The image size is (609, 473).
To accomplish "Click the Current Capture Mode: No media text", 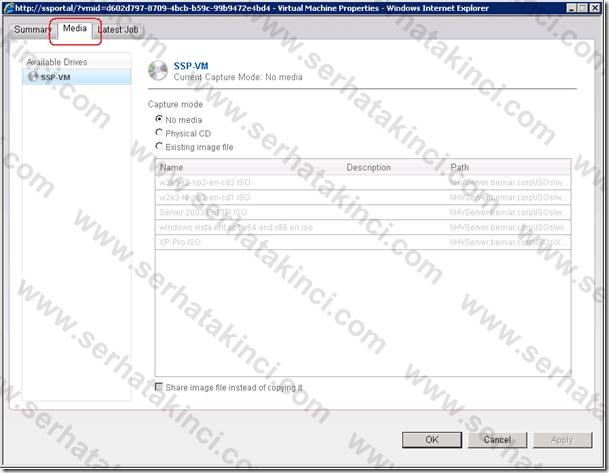I will click(238, 77).
